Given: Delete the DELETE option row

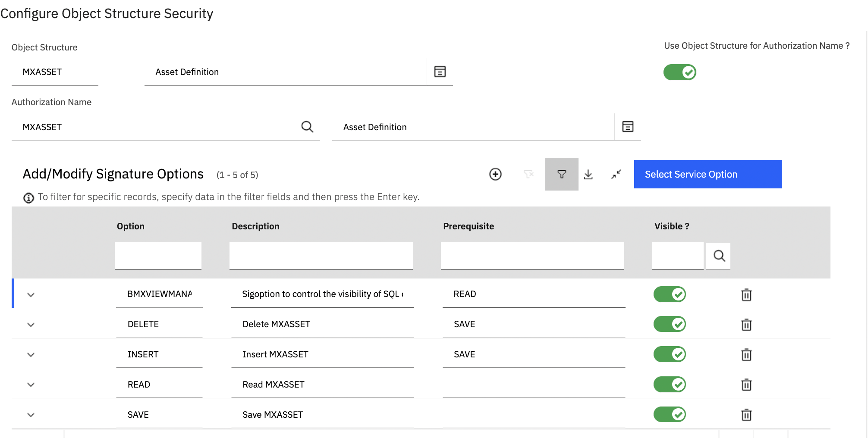Looking at the screenshot, I should click(x=746, y=325).
